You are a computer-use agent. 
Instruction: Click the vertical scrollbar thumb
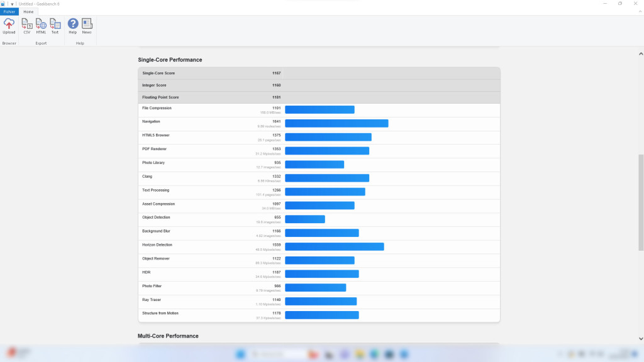[x=641, y=202]
